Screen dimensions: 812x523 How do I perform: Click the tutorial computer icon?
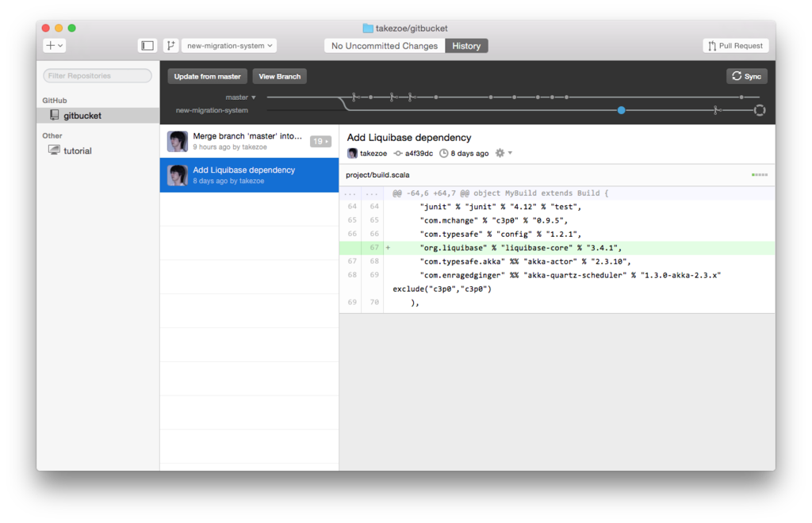click(x=54, y=150)
